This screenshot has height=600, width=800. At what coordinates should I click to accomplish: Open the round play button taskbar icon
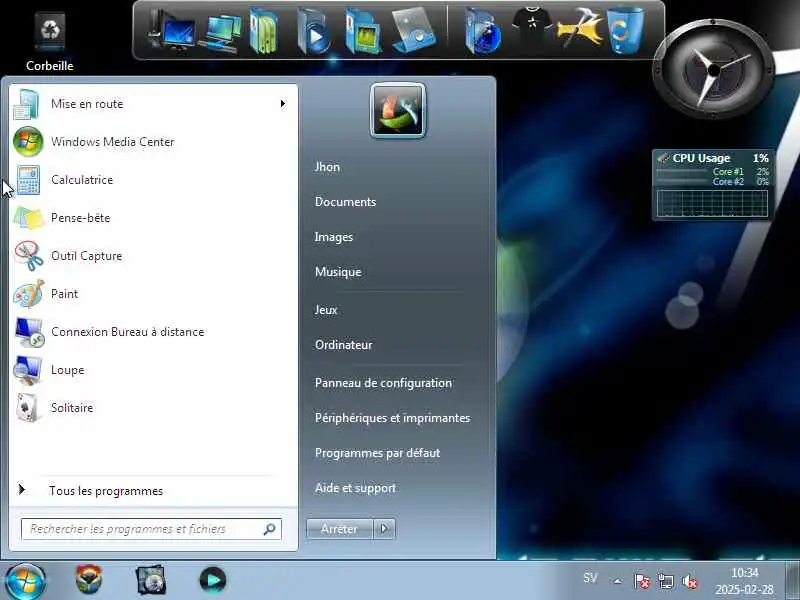click(213, 581)
